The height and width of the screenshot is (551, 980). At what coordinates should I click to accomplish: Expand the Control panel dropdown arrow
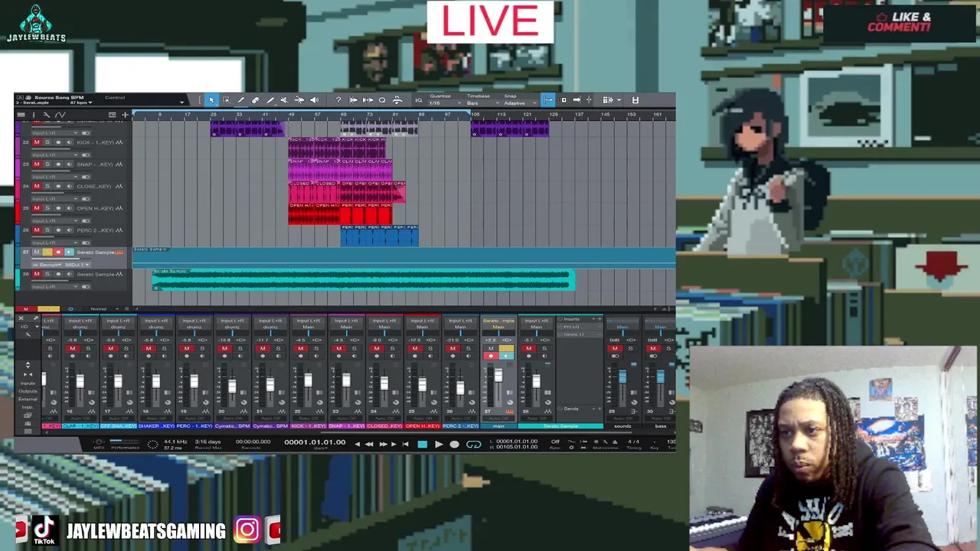pos(181,103)
